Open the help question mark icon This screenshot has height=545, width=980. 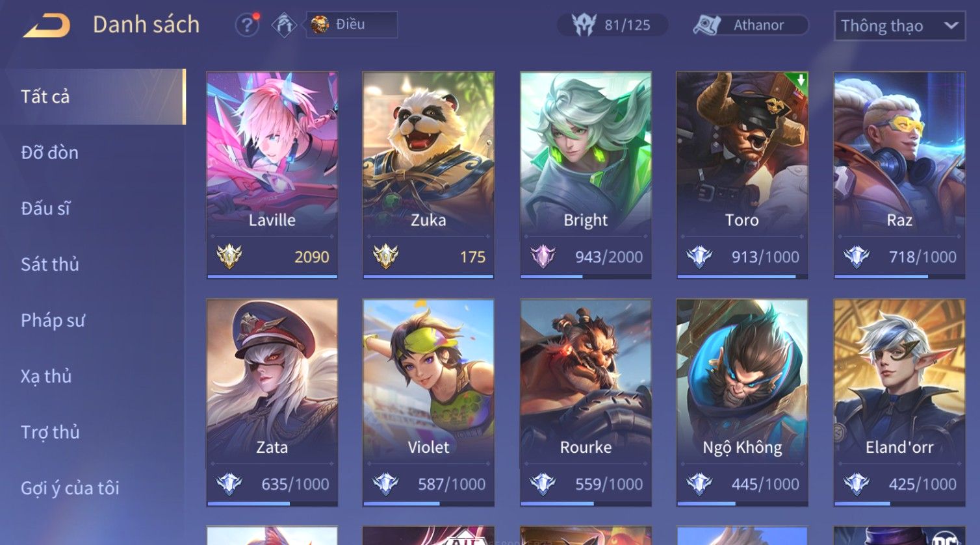tap(247, 25)
